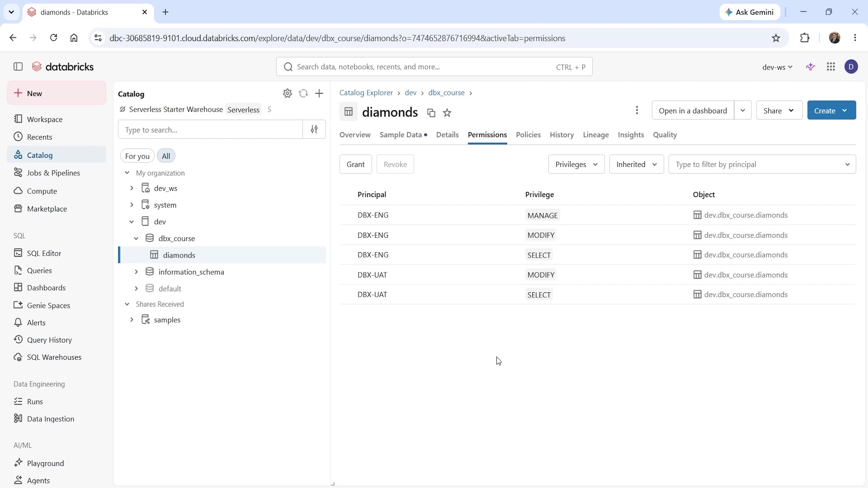Open Share dropdown button
The image size is (868, 488).
point(779,110)
